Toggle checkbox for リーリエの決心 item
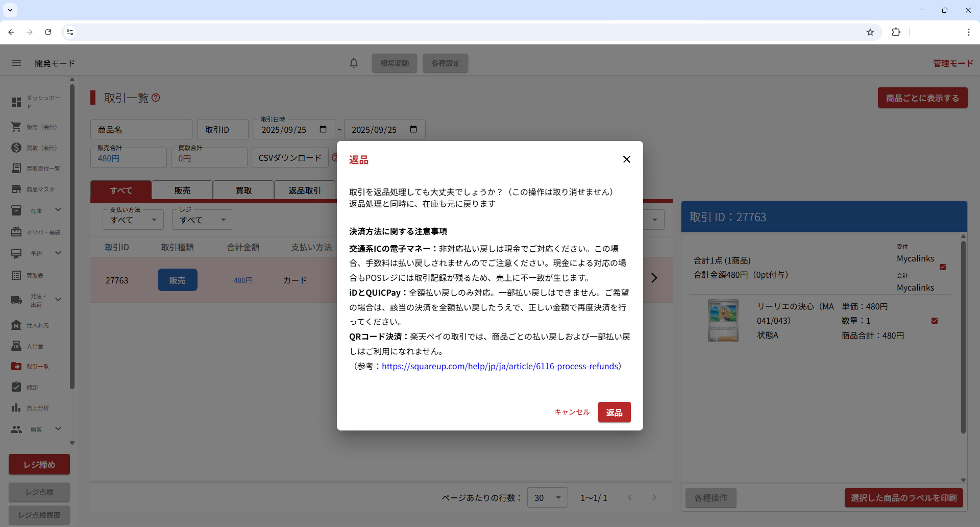The width and height of the screenshot is (980, 527). 935,321
